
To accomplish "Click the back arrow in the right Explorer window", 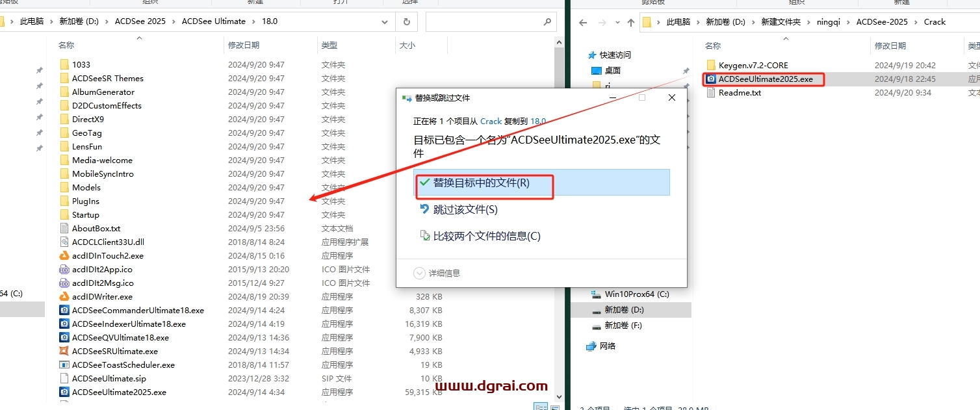I will point(583,22).
